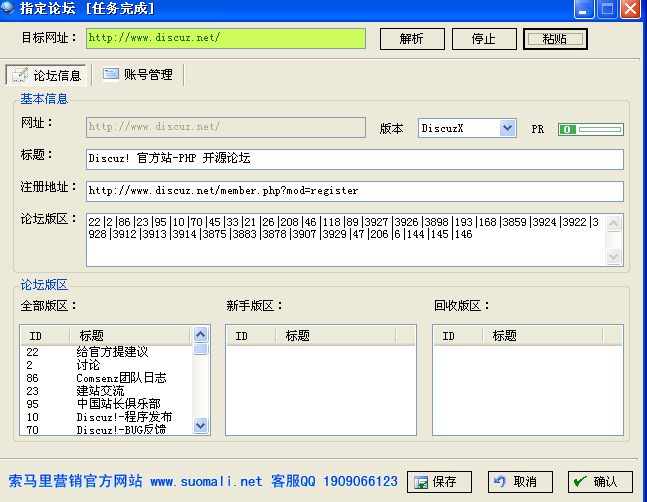Image resolution: width=647 pixels, height=502 pixels.
Task: Click the globe icon in title bar
Action: (x=7, y=7)
